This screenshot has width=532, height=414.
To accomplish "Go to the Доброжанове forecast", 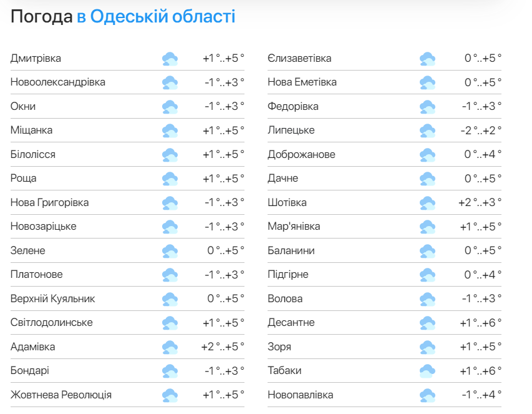I will (301, 155).
